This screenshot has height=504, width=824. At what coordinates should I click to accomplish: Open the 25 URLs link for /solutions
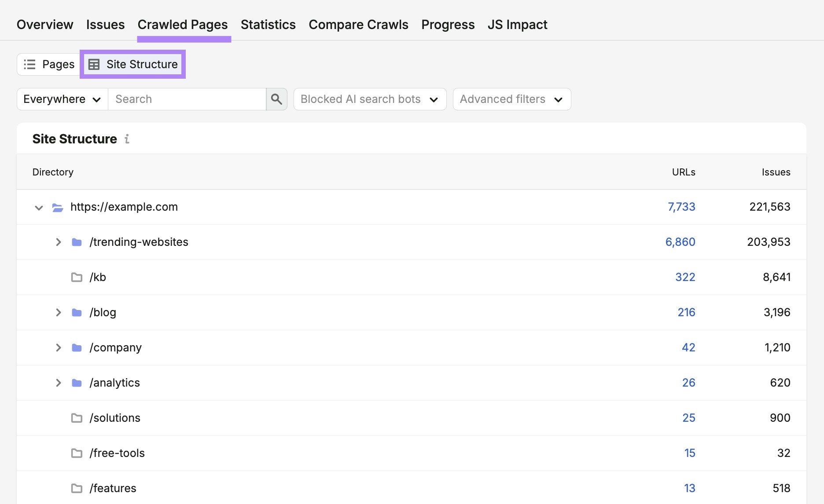click(x=689, y=418)
